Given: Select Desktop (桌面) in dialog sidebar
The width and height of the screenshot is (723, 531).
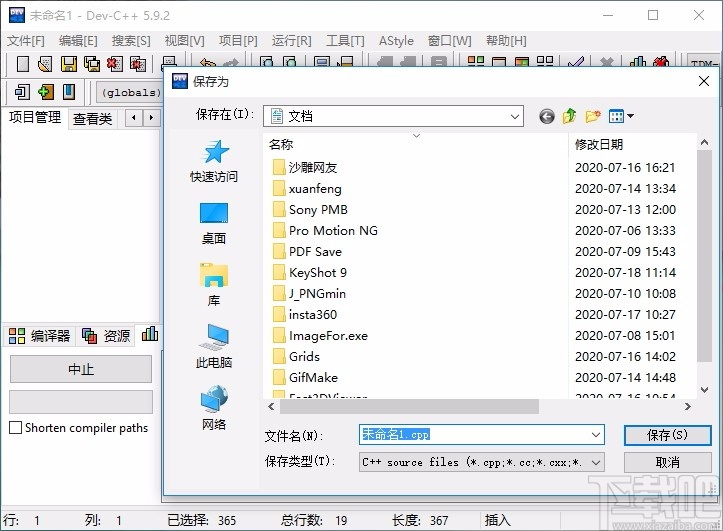Looking at the screenshot, I should click(x=214, y=224).
